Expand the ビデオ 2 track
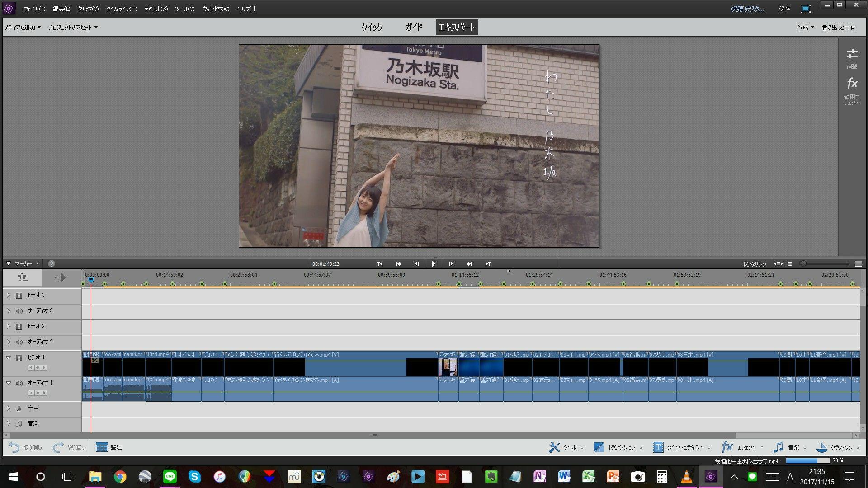868x488 pixels. pos(8,326)
